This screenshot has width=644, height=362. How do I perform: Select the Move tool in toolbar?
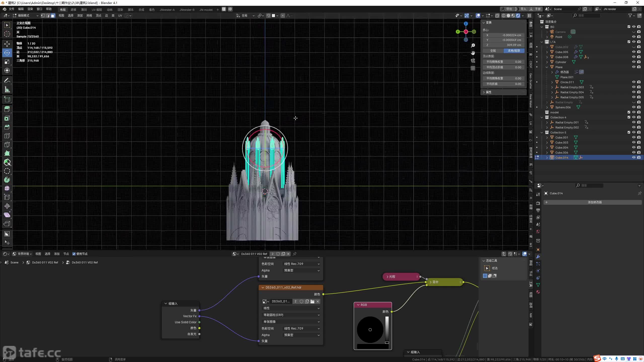click(7, 44)
